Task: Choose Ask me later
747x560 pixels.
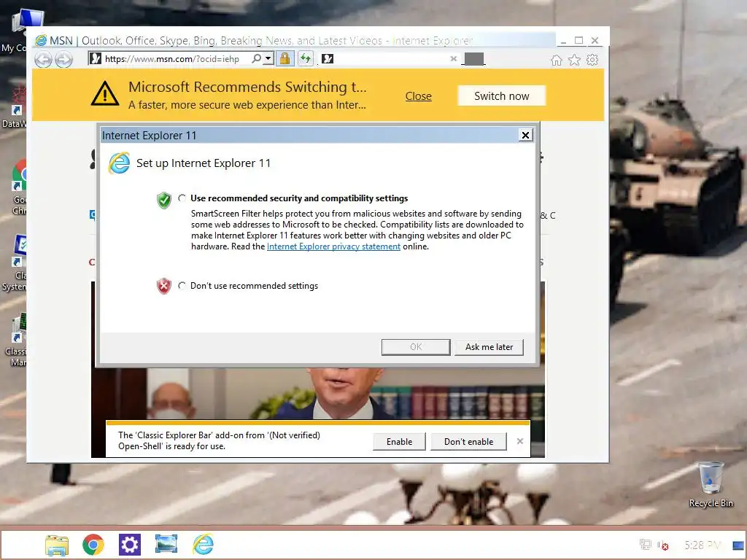Action: coord(489,347)
